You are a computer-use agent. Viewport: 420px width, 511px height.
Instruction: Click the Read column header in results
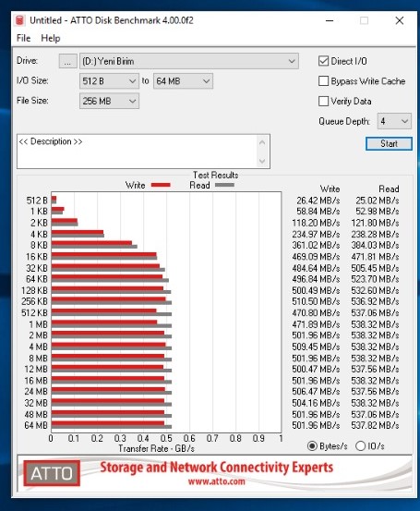389,189
